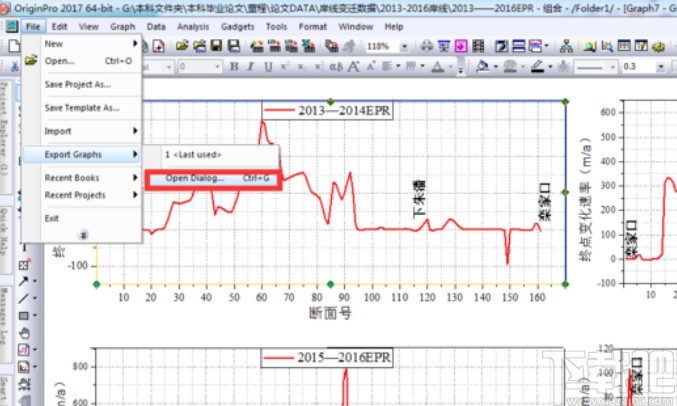Click the Fill Color bucket icon
The height and width of the screenshot is (406, 677).
(x=482, y=67)
